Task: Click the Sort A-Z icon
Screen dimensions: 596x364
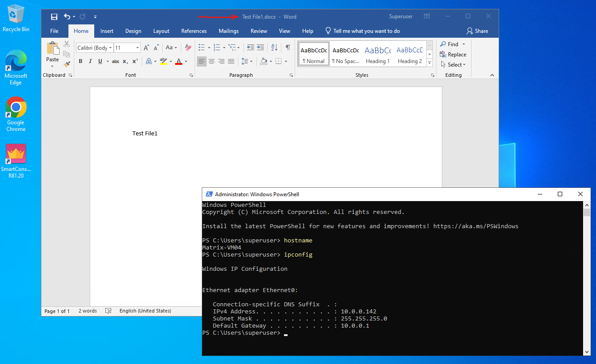Action: pos(274,47)
